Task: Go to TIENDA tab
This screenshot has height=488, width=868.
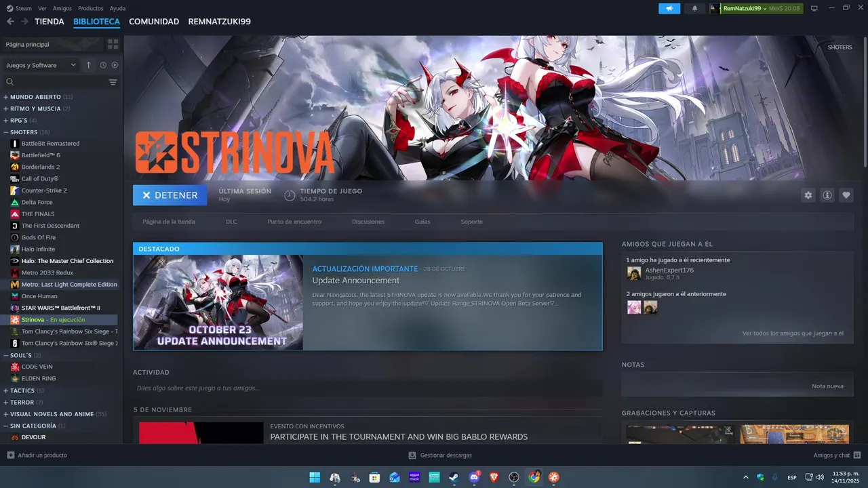Action: click(50, 22)
